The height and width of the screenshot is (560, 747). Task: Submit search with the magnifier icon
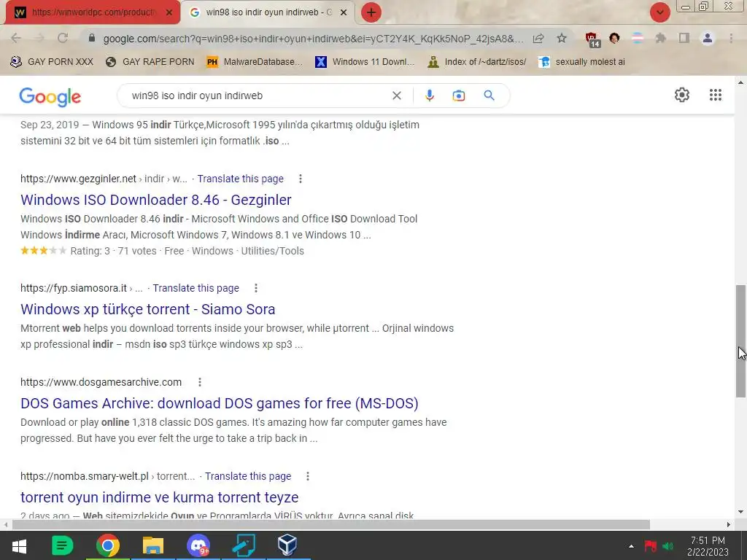click(x=489, y=96)
